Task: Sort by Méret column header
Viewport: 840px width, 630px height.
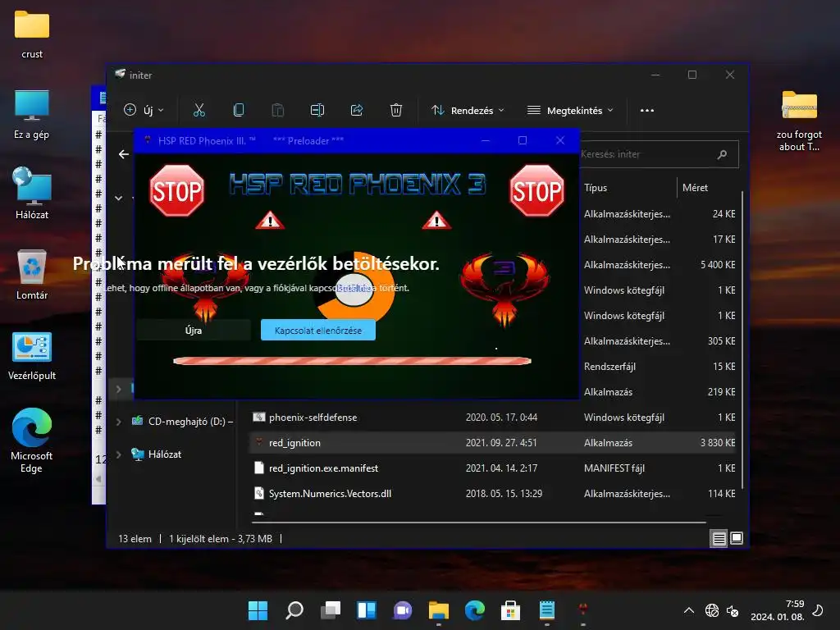Action: point(695,188)
